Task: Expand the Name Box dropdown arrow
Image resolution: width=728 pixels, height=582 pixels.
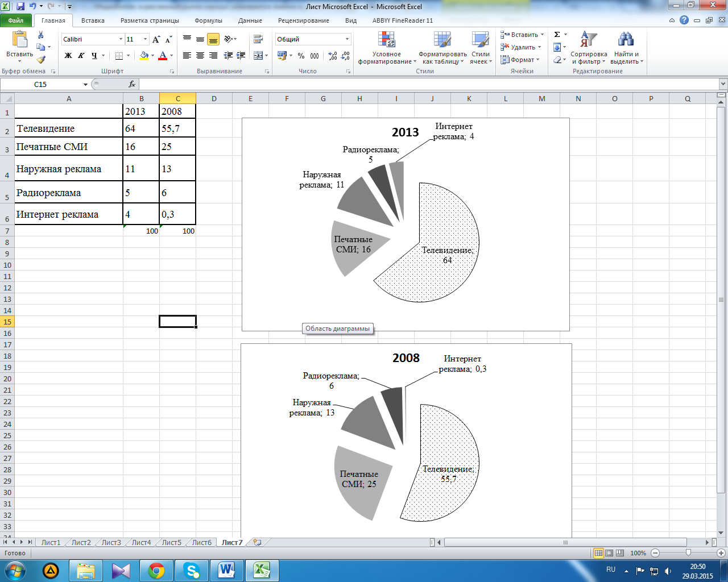Action: [85, 84]
